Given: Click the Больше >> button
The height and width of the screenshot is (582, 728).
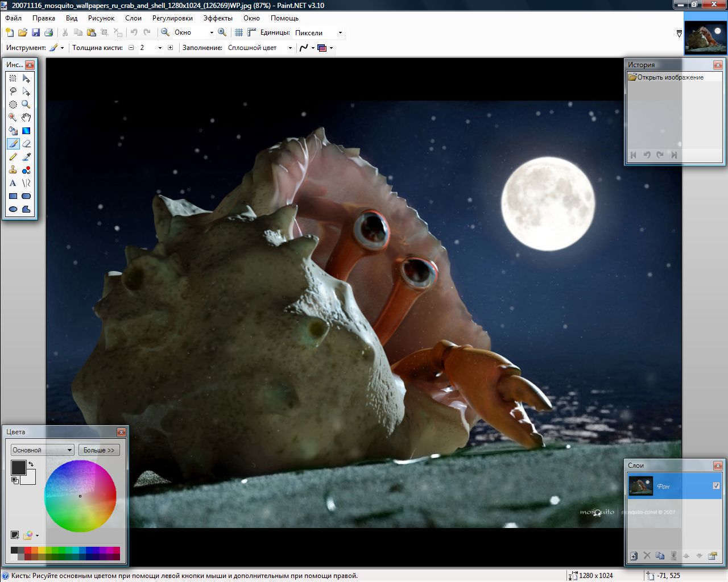Looking at the screenshot, I should 99,450.
